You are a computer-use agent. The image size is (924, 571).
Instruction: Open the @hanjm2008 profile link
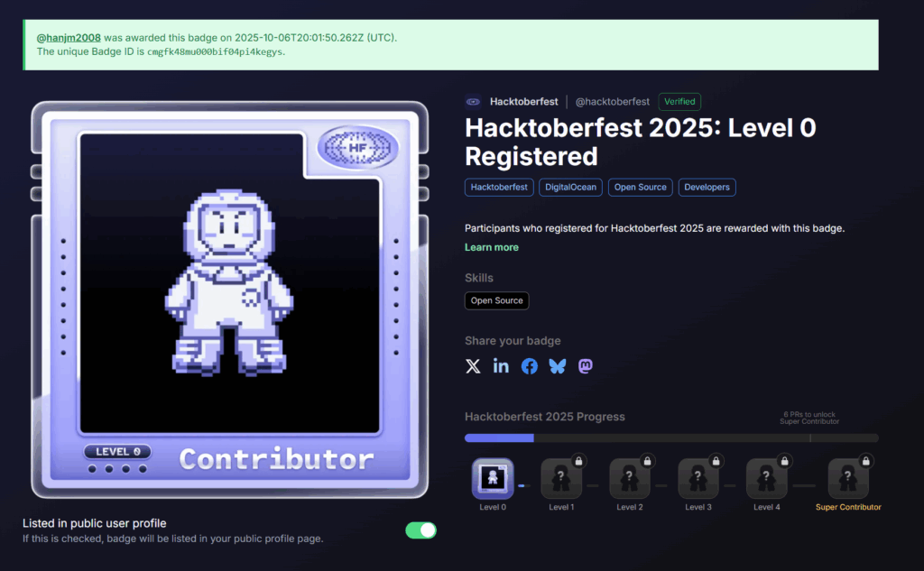click(69, 38)
